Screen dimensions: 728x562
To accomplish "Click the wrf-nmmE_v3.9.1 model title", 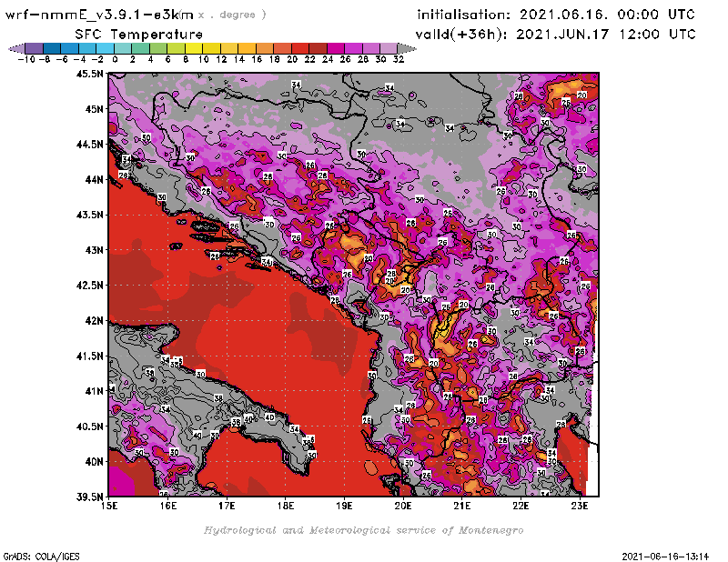I will [99, 15].
